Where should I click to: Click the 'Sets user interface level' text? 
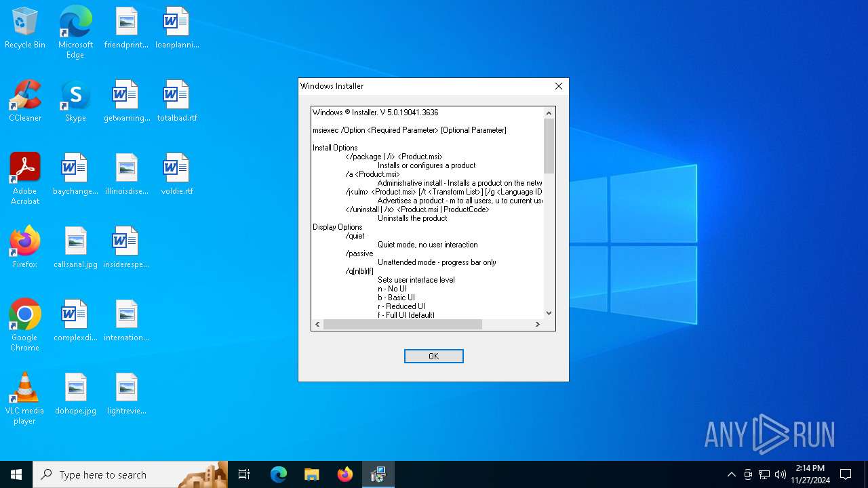tap(416, 280)
